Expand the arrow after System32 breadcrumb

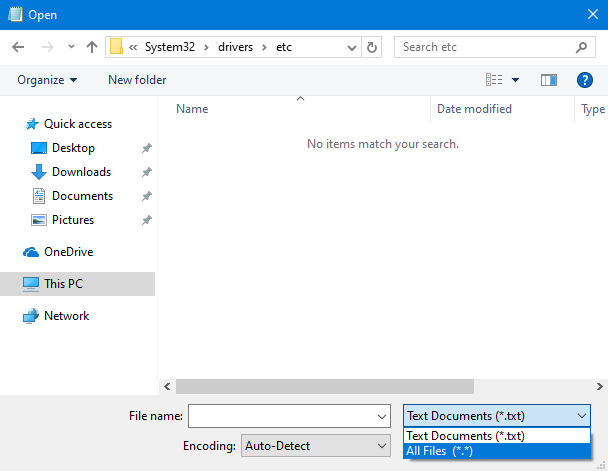206,47
